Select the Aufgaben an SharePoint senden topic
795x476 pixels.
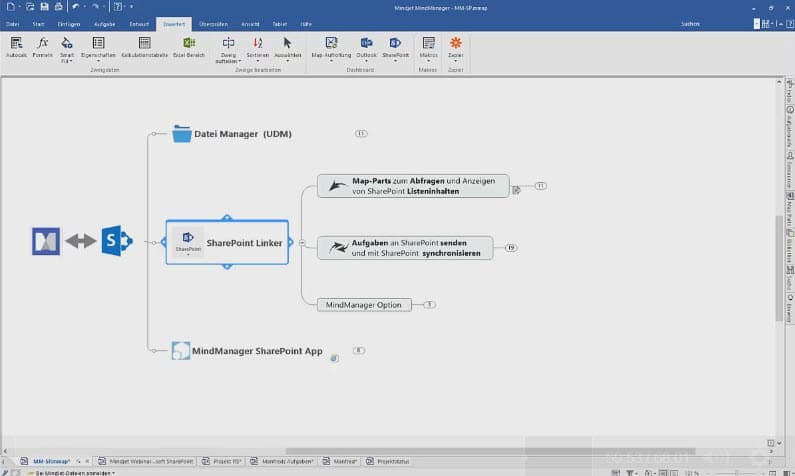405,248
